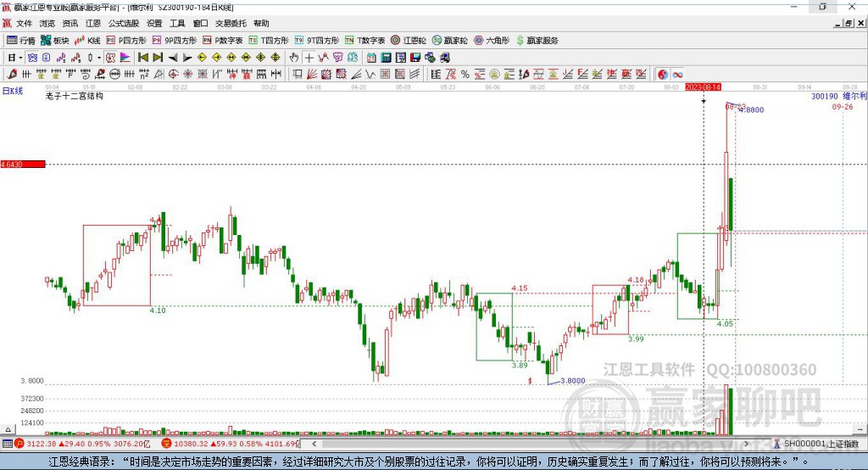Click the 老子十二宫结构 chart label
Viewport: 868px width, 470px height.
[75, 96]
